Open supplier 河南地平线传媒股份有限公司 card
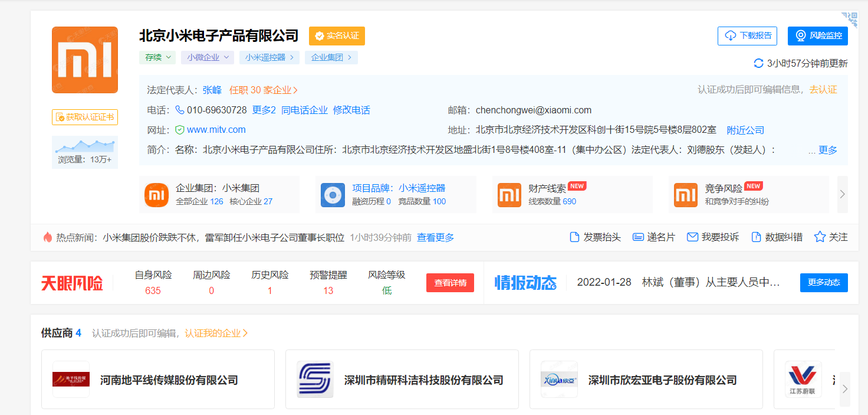Screen dimensions: 868x415 point(158,380)
